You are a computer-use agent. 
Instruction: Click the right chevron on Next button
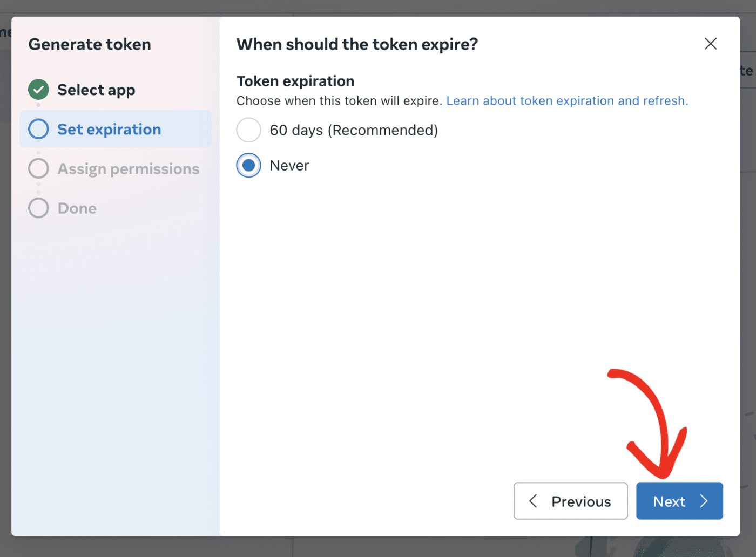coord(704,501)
